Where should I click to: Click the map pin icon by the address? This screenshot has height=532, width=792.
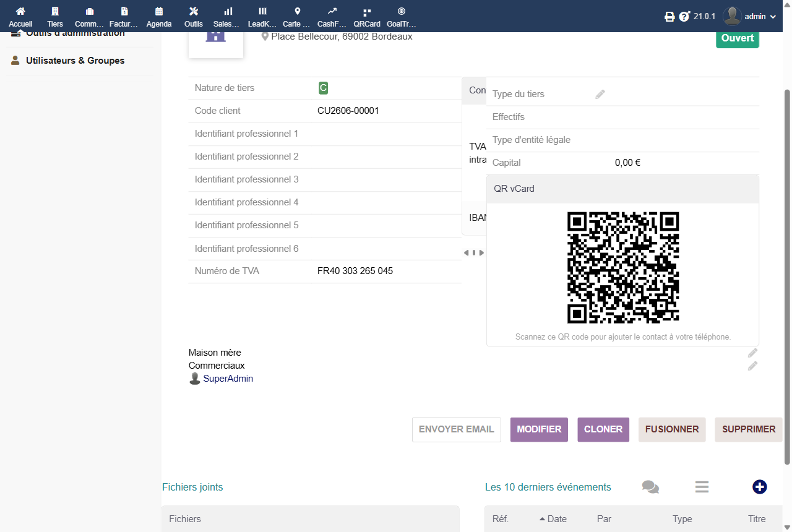(x=265, y=37)
